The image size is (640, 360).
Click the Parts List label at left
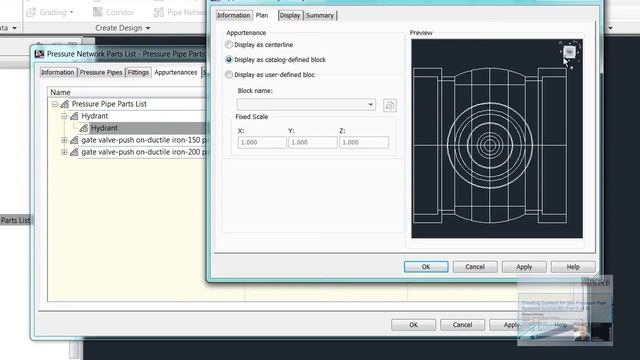(x=15, y=220)
